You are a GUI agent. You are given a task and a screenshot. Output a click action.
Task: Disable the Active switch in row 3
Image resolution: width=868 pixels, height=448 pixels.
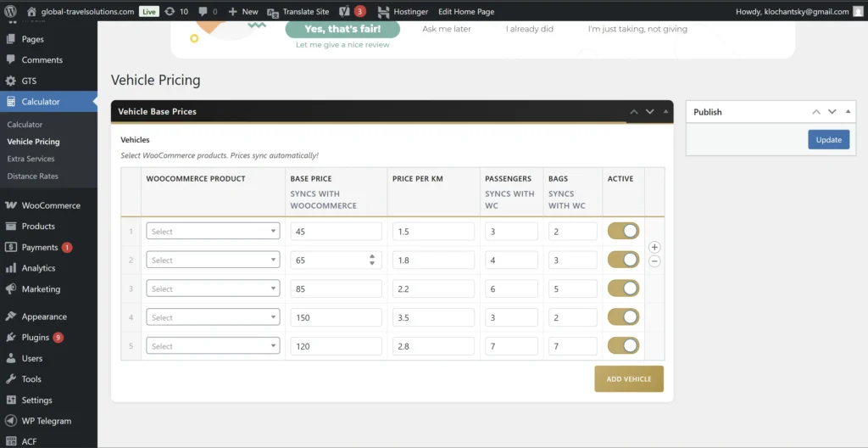click(x=623, y=288)
